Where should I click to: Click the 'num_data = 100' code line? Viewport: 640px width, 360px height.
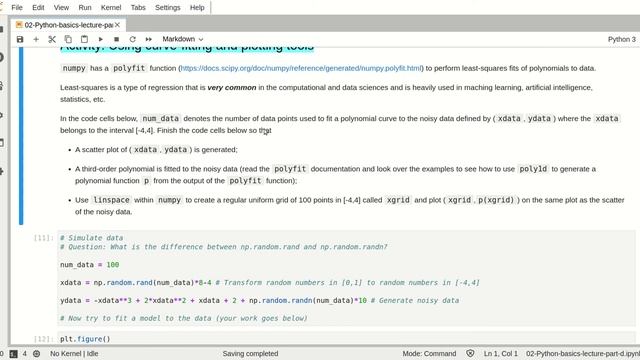point(89,265)
